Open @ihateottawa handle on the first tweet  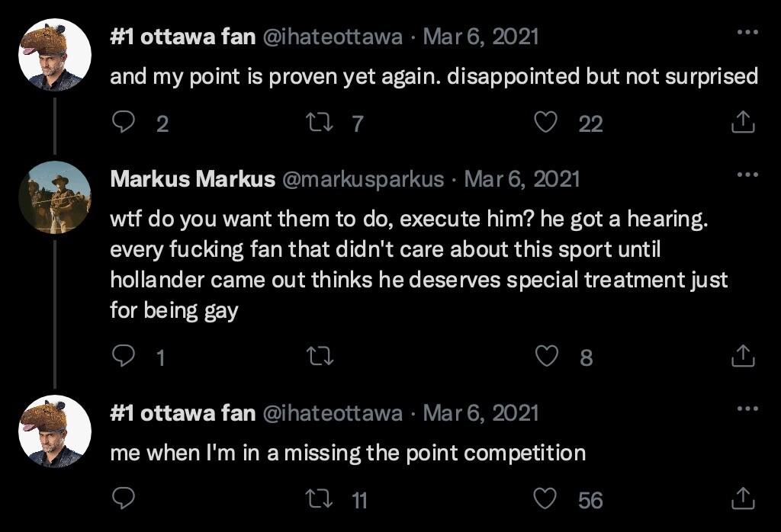pos(333,35)
